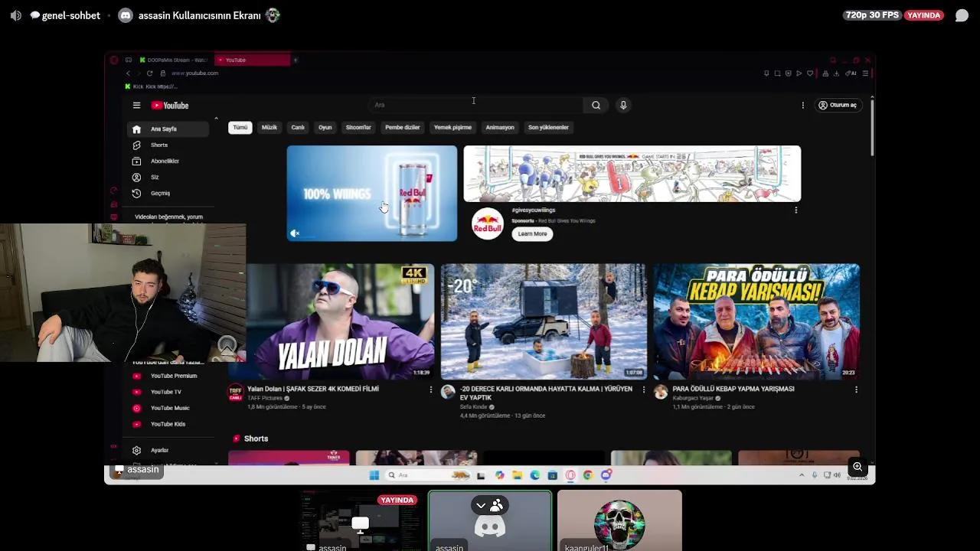The image size is (980, 551).
Task: Focus the YouTube Ara search field
Action: click(x=476, y=105)
